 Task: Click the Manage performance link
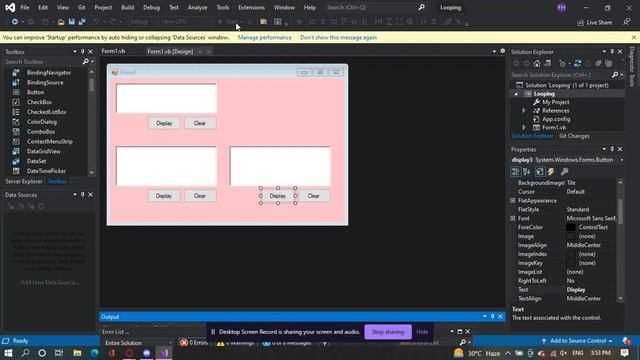click(x=264, y=38)
